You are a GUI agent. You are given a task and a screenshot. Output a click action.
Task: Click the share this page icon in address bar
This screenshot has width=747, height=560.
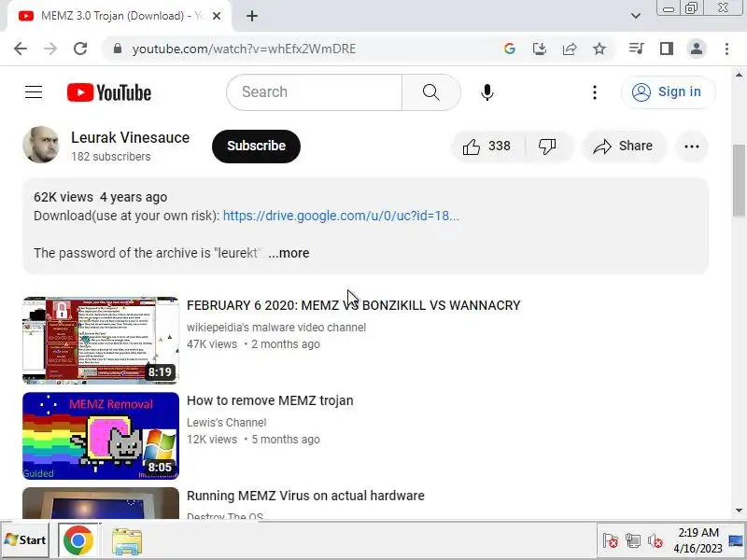(570, 49)
